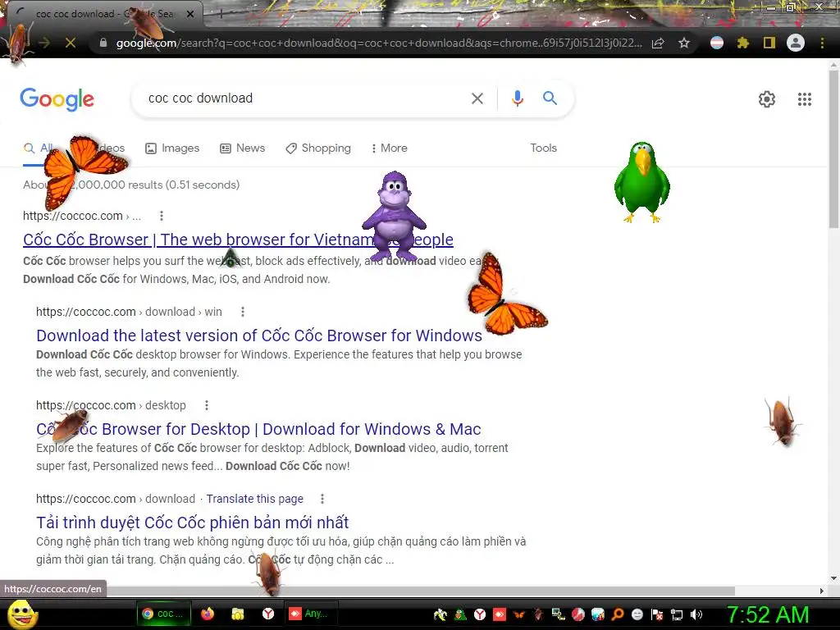Open the smiley face Start button
The width and height of the screenshot is (840, 630).
click(x=21, y=614)
